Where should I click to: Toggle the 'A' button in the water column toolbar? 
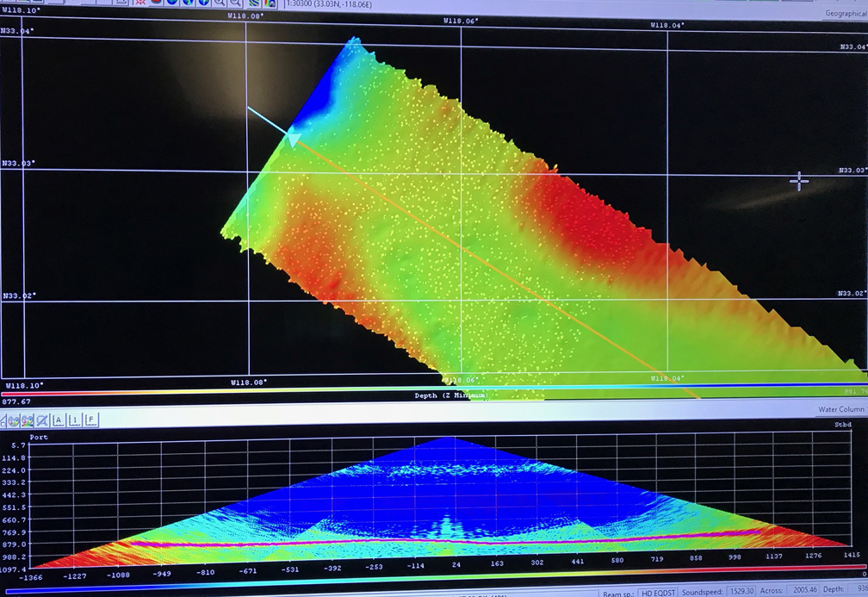[x=59, y=420]
